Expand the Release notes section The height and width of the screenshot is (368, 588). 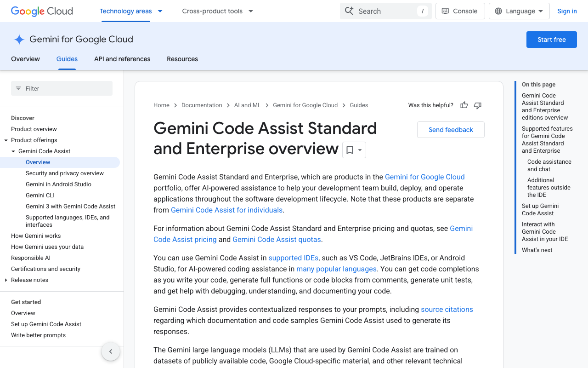point(6,280)
